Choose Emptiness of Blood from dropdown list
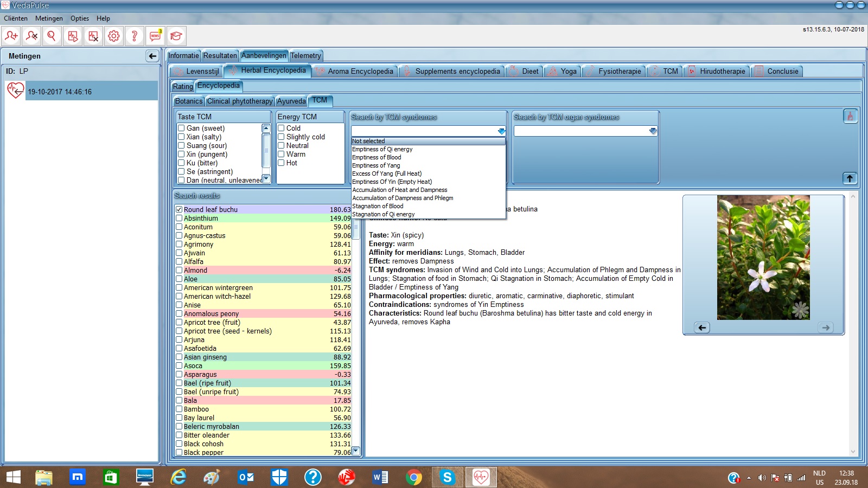The height and width of the screenshot is (488, 868). click(376, 157)
